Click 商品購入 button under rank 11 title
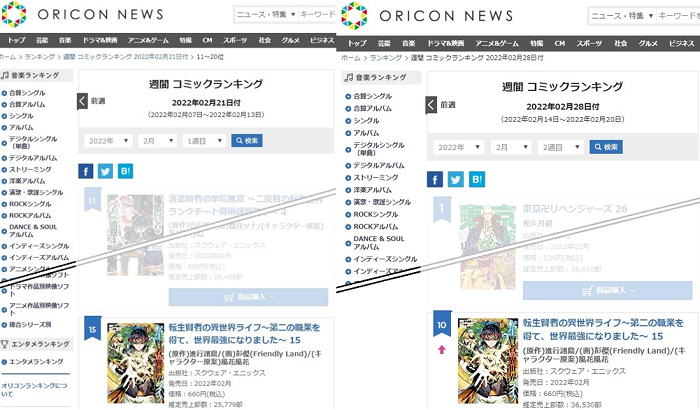 coord(248,297)
